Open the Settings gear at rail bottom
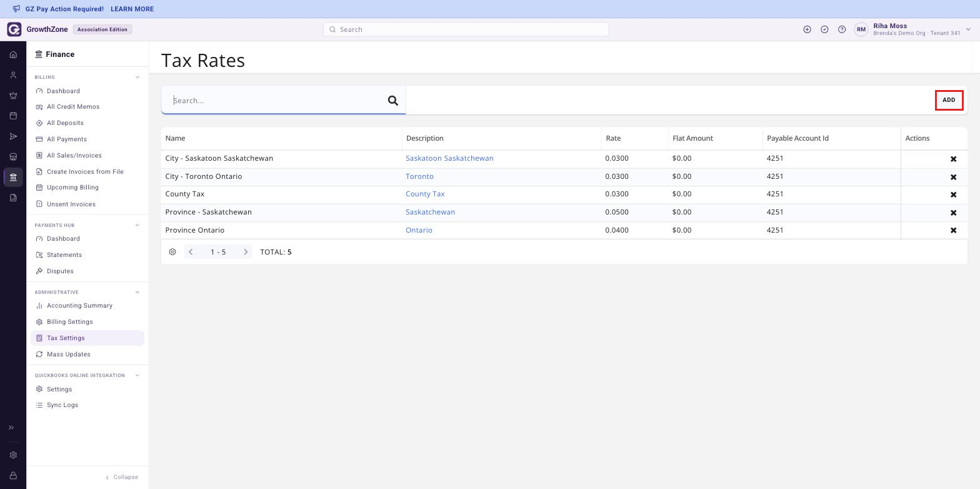The width and height of the screenshot is (980, 489). [x=13, y=455]
